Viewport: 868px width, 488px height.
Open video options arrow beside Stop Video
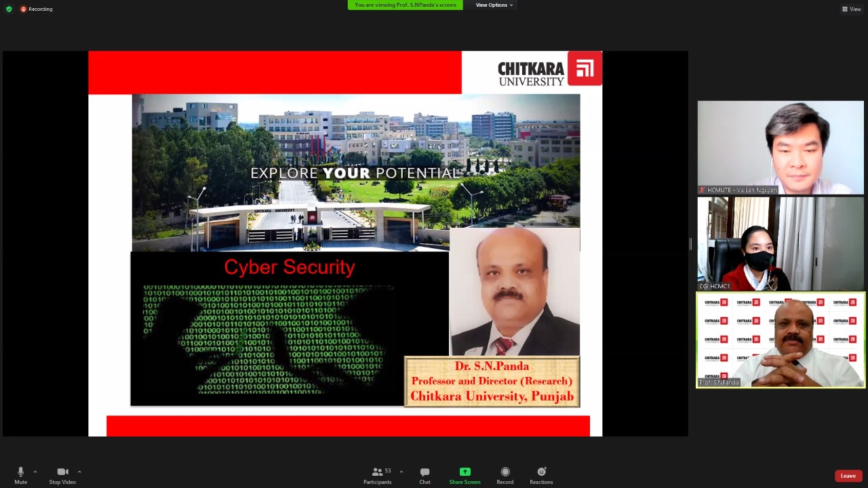click(79, 472)
